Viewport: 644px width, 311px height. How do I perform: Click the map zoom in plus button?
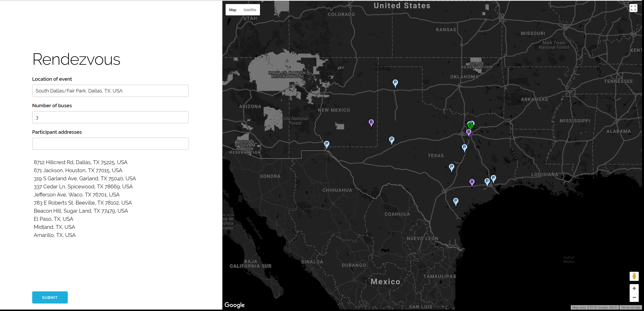pyautogui.click(x=634, y=289)
